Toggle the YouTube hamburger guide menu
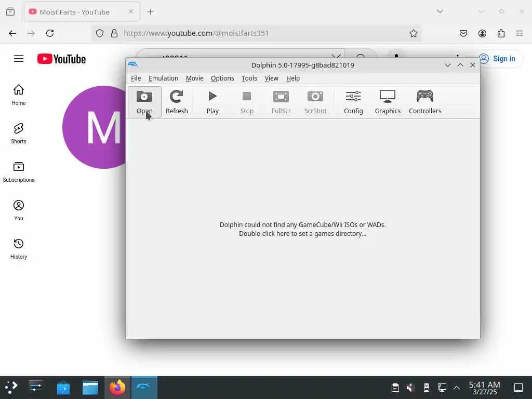 pyautogui.click(x=19, y=58)
